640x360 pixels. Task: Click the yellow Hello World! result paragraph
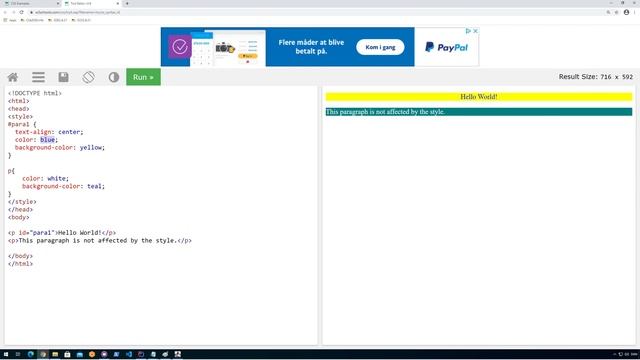click(478, 97)
